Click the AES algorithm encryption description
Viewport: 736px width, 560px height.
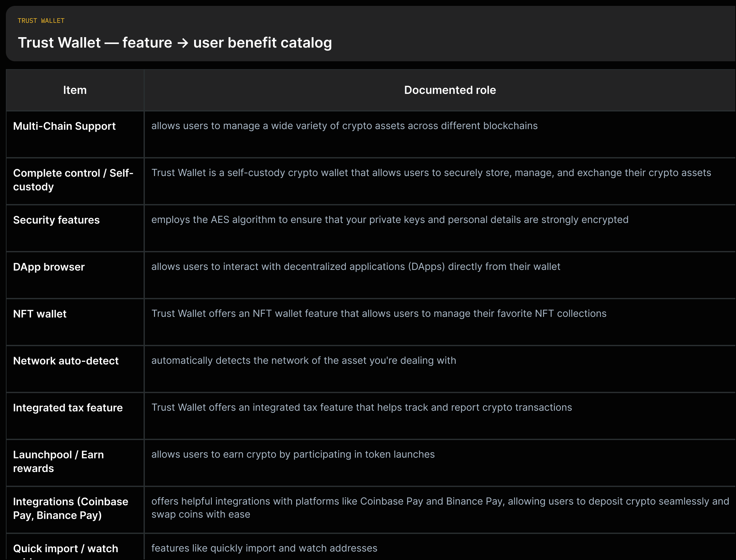pyautogui.click(x=390, y=220)
